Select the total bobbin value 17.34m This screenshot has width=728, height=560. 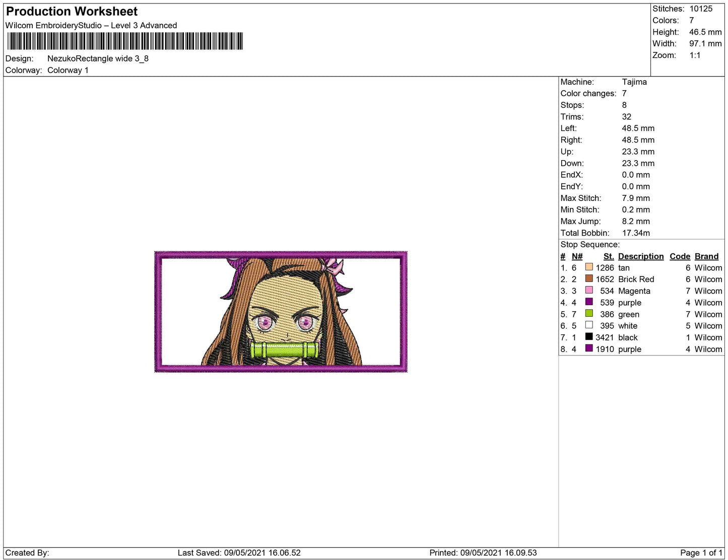coord(636,233)
